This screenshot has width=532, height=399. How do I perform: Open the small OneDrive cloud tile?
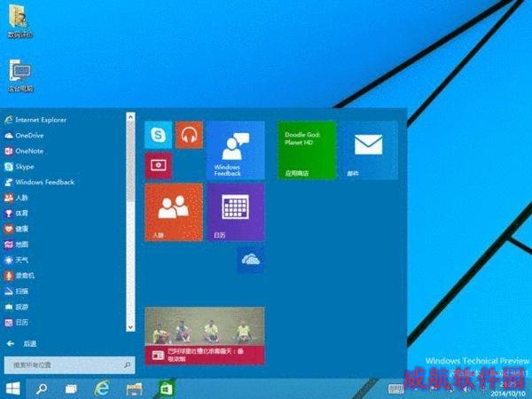251,260
